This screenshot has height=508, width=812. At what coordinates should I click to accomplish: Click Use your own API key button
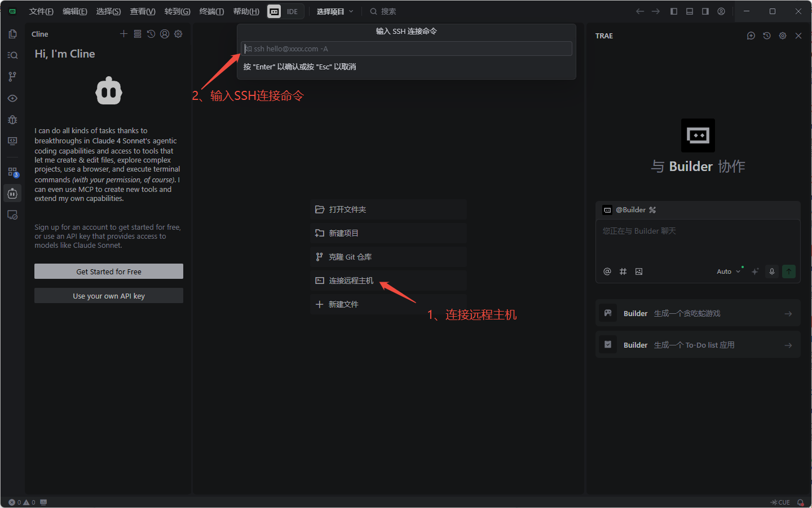point(109,296)
